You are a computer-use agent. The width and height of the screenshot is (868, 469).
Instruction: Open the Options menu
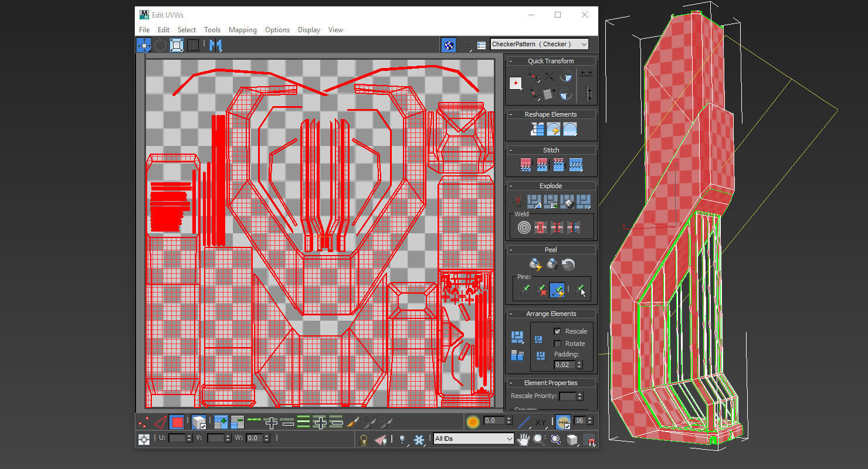[277, 30]
